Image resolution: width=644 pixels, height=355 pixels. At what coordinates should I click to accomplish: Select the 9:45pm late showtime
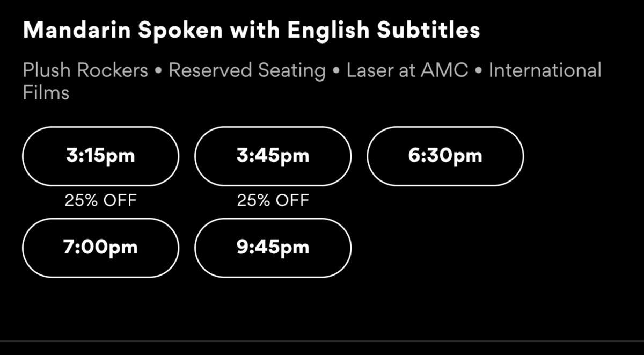[x=273, y=248]
